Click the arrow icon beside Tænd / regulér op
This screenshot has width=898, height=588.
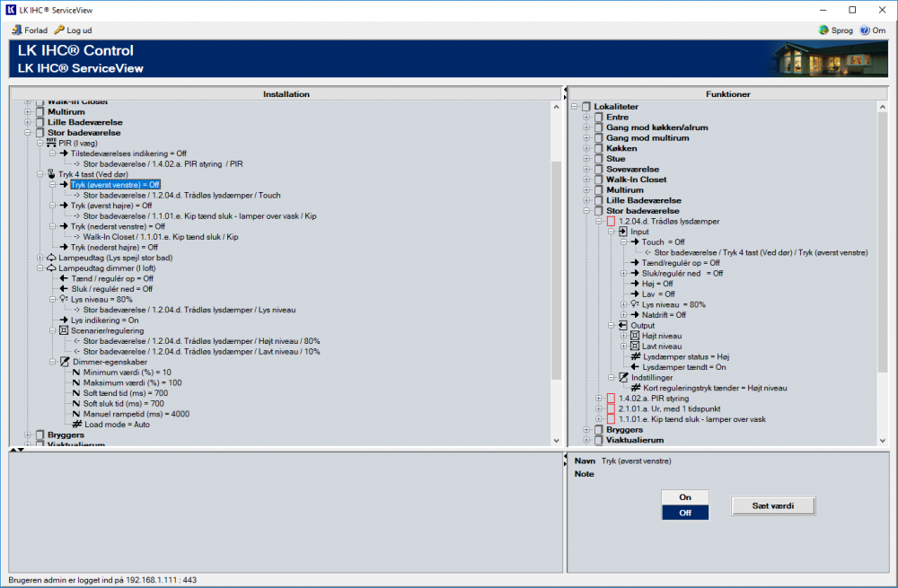pos(64,278)
